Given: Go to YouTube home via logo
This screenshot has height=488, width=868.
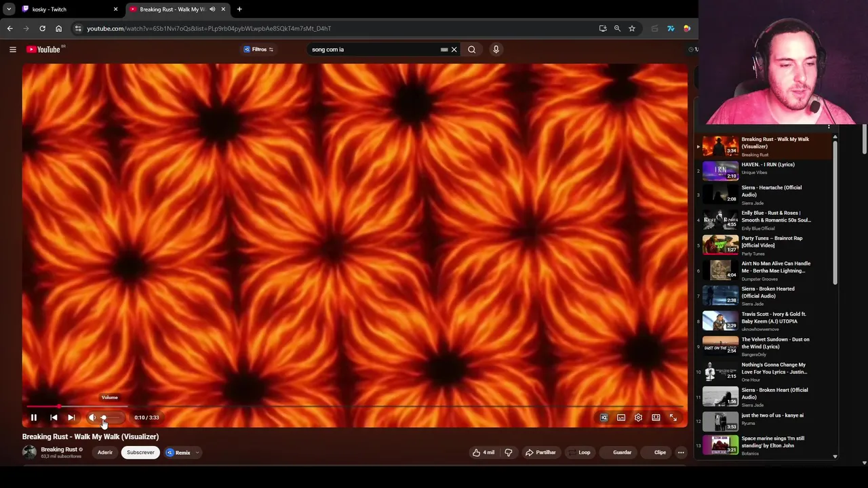Looking at the screenshot, I should click(43, 49).
